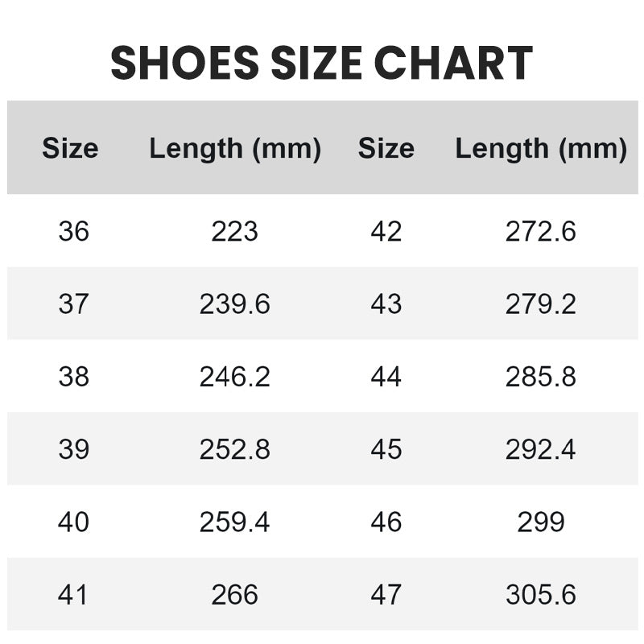This screenshot has width=644, height=644.
Task: Click the SHOES SIZE CHART title
Action: coord(322,63)
